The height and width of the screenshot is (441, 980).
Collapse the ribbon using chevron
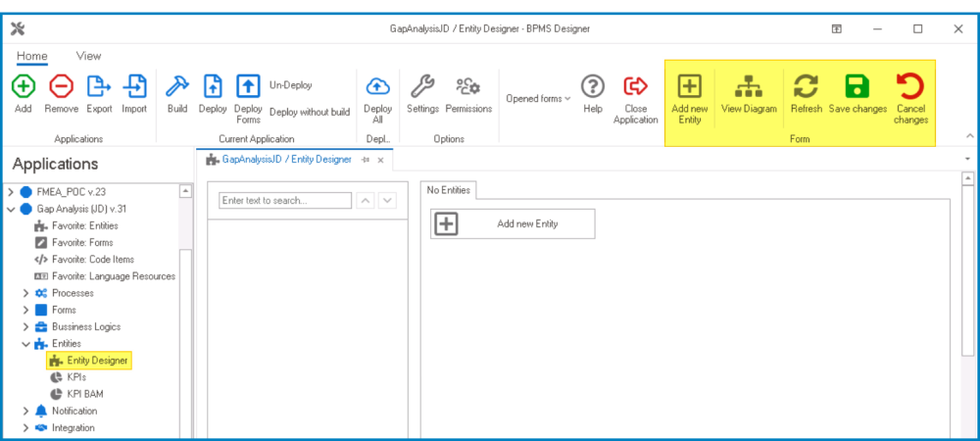(970, 135)
